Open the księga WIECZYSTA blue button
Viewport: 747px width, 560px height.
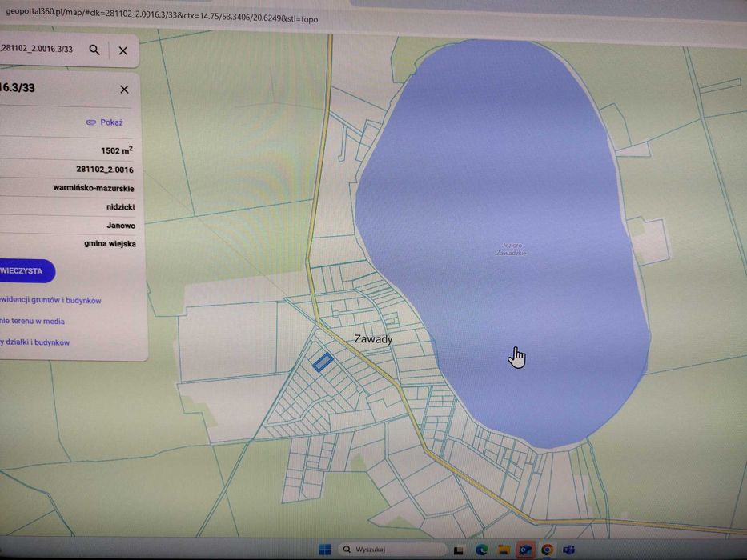point(25,271)
